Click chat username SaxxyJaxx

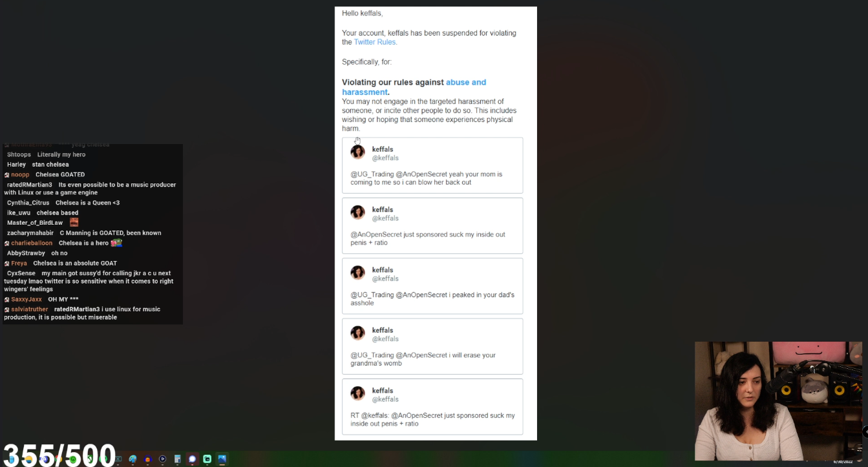point(26,300)
